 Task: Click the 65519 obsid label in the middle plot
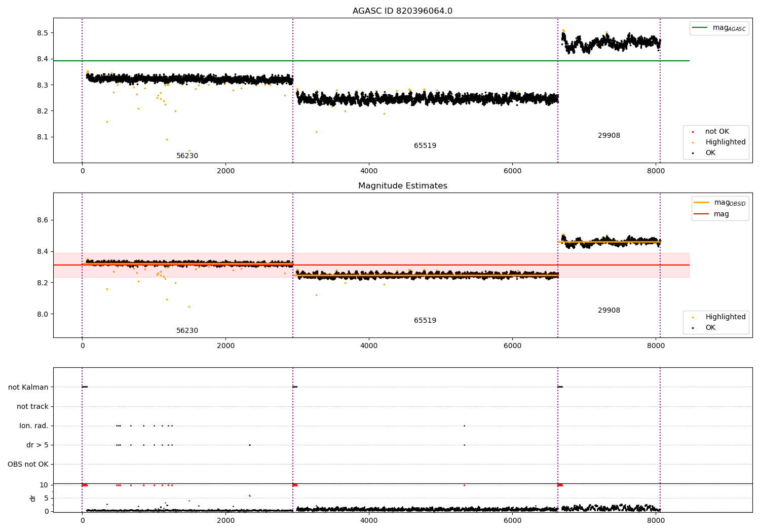point(425,321)
